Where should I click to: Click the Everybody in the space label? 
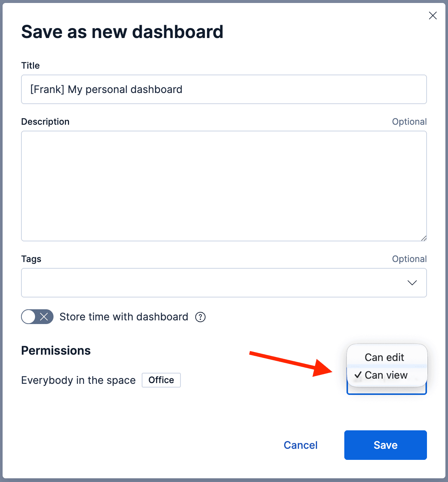point(78,380)
